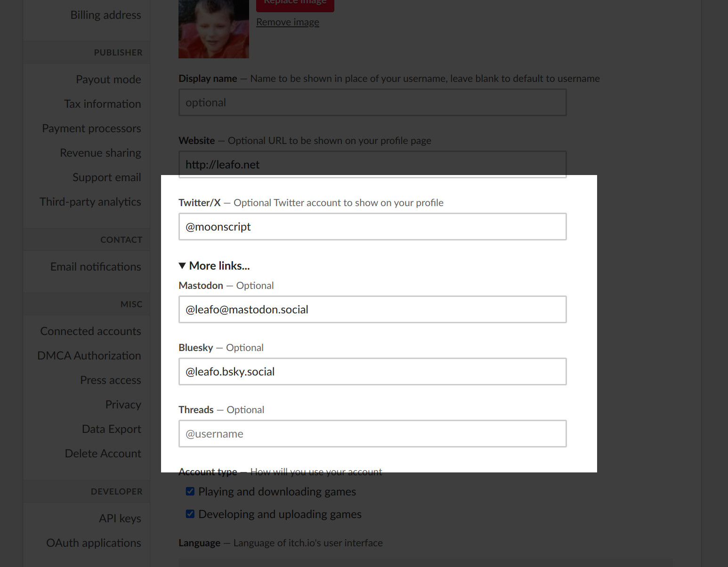
Task: Navigate to Email notifications
Action: (x=96, y=267)
